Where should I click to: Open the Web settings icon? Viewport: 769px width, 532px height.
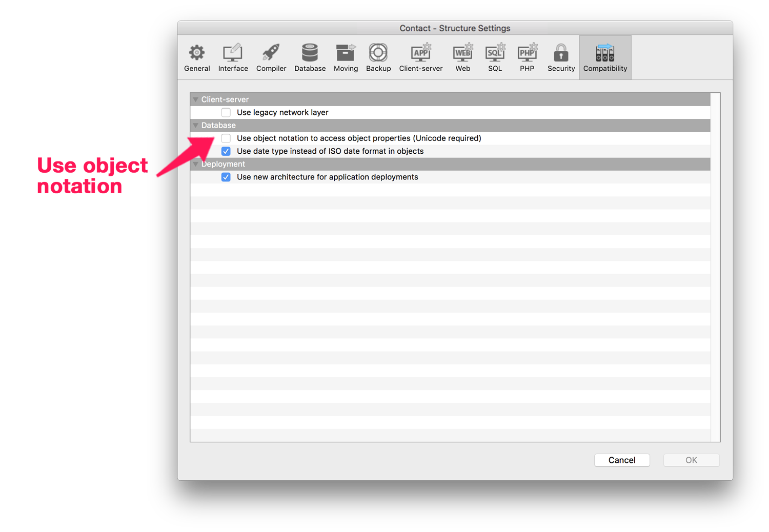tap(462, 53)
